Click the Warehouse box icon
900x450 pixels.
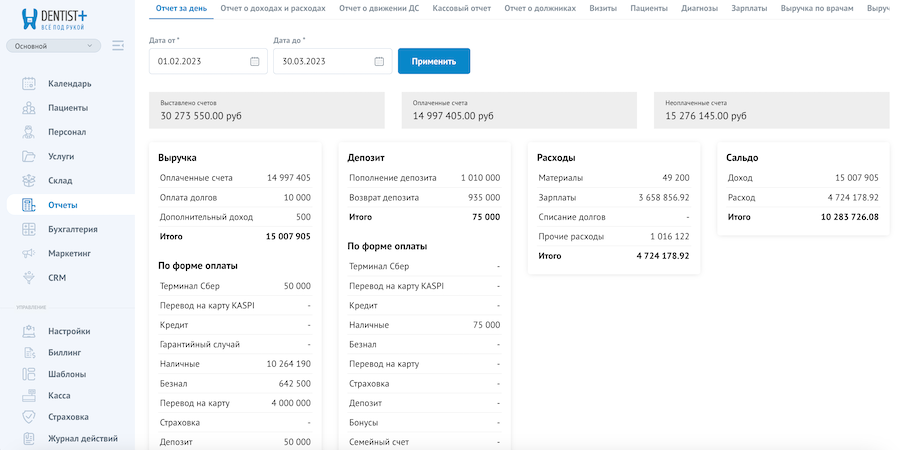coord(29,180)
